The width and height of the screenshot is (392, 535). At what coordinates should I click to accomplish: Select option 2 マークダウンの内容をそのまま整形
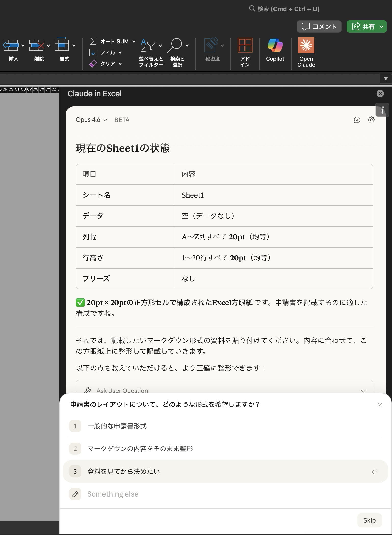[x=225, y=449]
